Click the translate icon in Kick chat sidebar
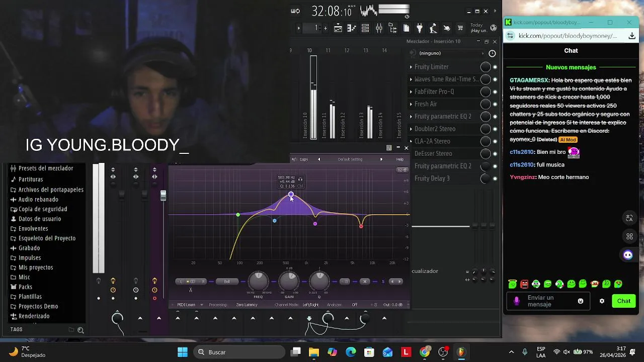644x362 pixels. pyautogui.click(x=629, y=218)
